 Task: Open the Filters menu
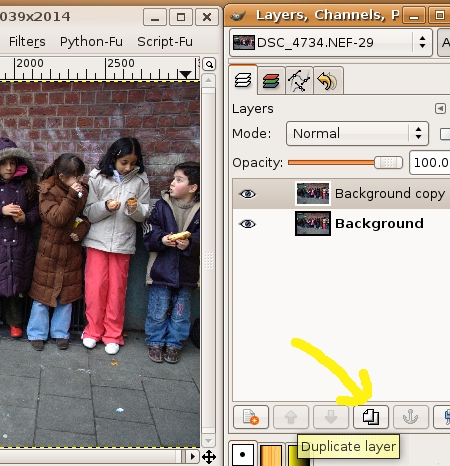tap(27, 42)
